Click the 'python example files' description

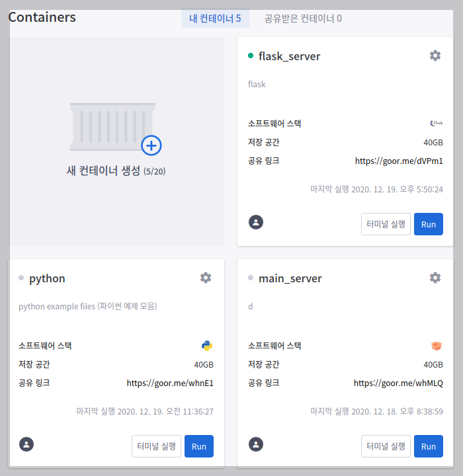pyautogui.click(x=88, y=306)
